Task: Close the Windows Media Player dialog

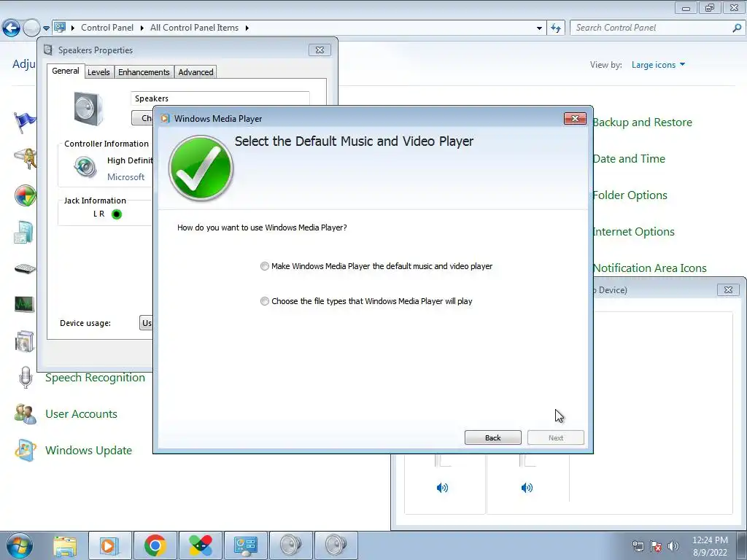Action: coord(575,119)
